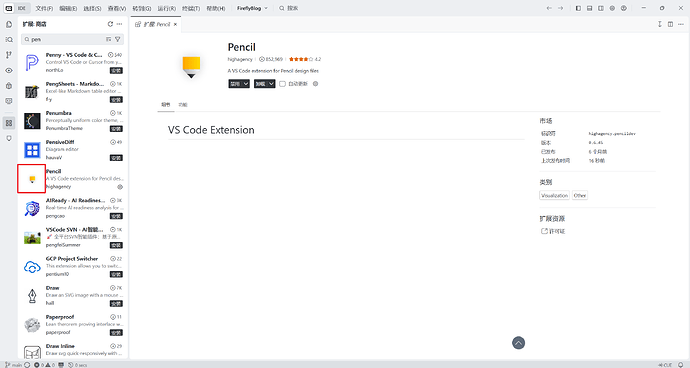Screen dimensions: 690x368
Task: Click the notification bell in status bar
Action: click(680, 365)
